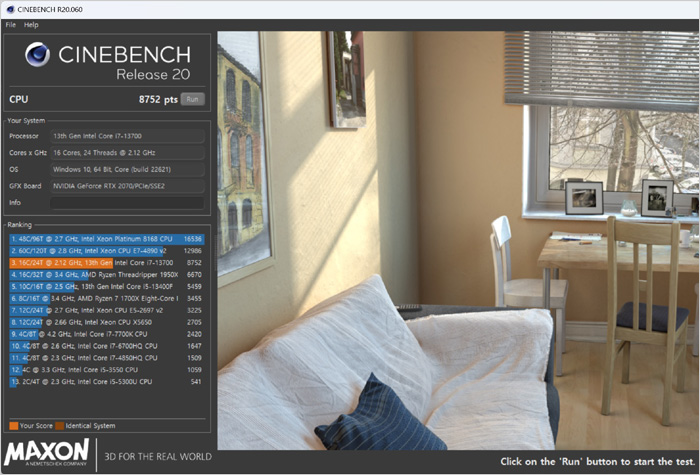Viewport: 700px width, 475px height.
Task: Open the Help menu
Action: (31, 25)
